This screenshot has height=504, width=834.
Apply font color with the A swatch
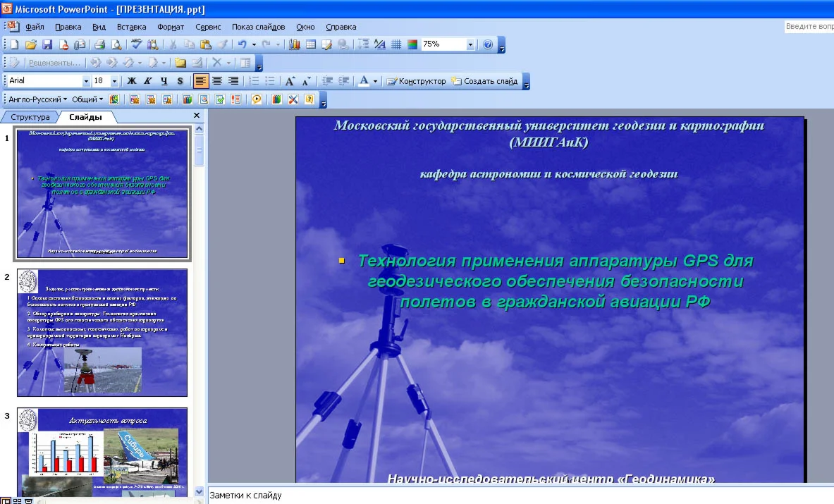[364, 81]
